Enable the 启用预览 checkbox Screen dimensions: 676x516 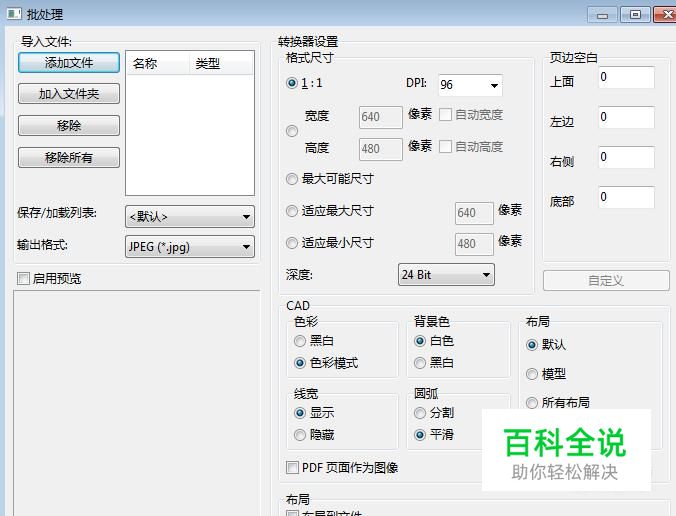(23, 278)
